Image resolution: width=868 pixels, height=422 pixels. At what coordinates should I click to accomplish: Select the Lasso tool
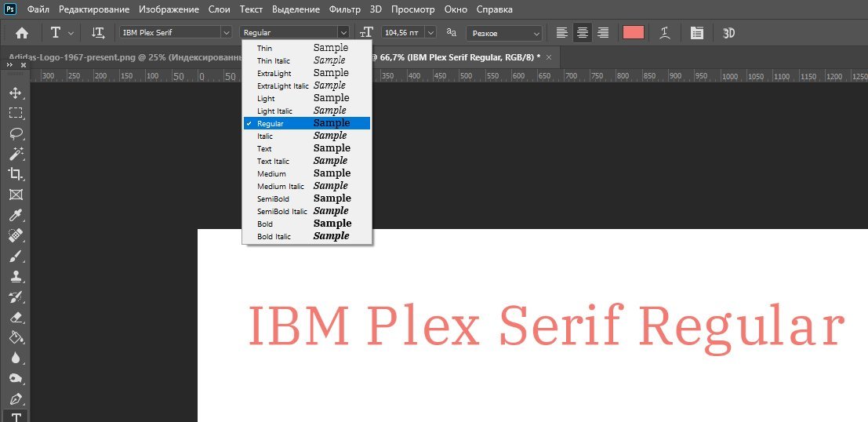(16, 133)
